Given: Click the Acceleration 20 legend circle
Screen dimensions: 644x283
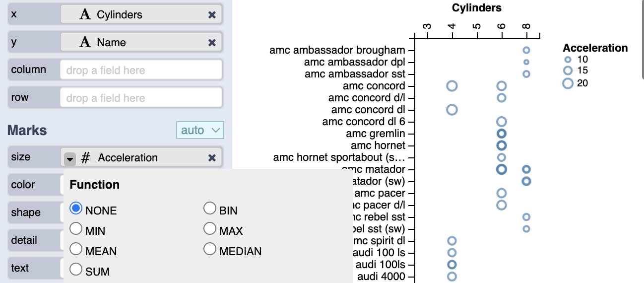Looking at the screenshot, I should [x=568, y=83].
